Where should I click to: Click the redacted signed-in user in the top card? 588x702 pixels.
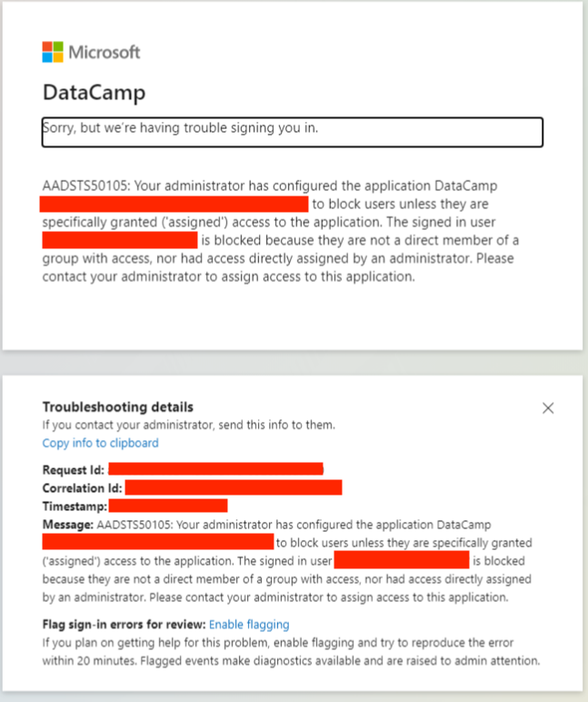coord(120,240)
